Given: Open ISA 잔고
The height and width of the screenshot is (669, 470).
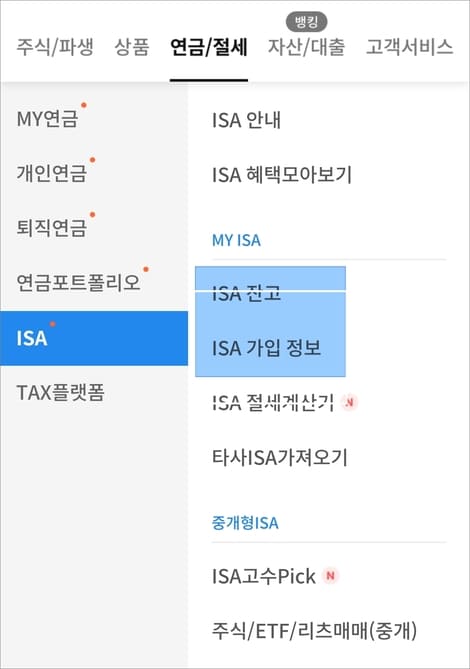Looking at the screenshot, I should click(x=247, y=293).
